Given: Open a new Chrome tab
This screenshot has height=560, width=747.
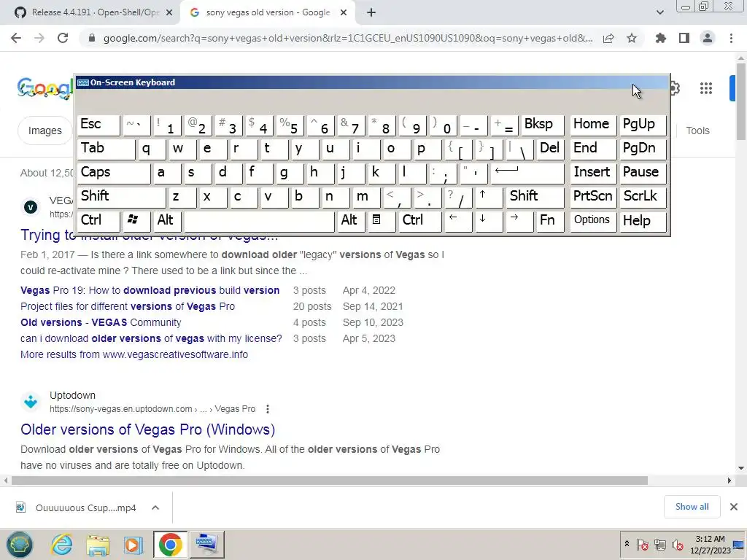Looking at the screenshot, I should point(371,12).
